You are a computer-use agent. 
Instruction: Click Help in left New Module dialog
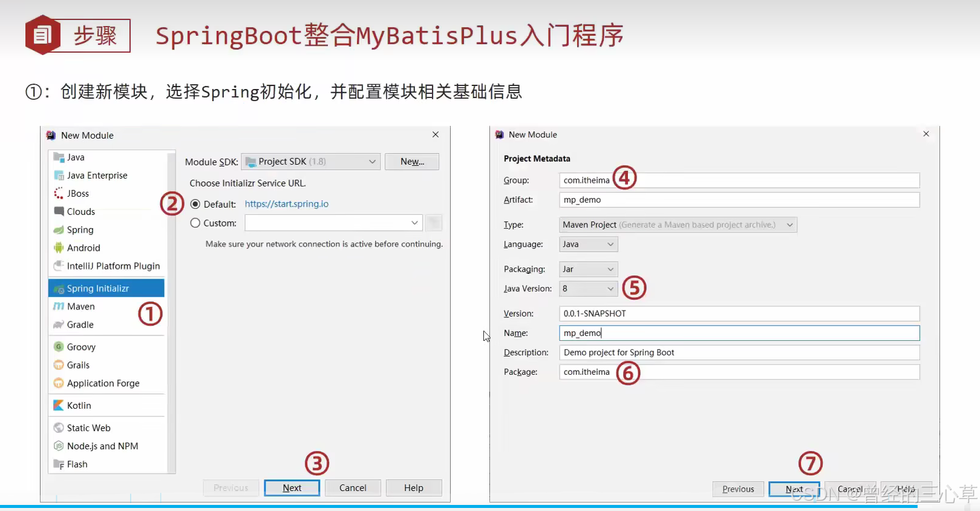414,488
